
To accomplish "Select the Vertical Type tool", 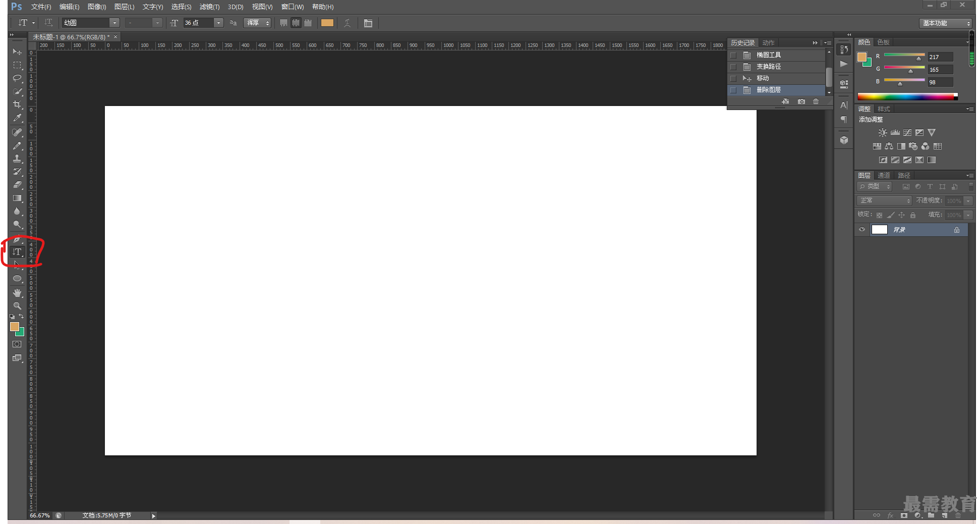I will (x=17, y=251).
